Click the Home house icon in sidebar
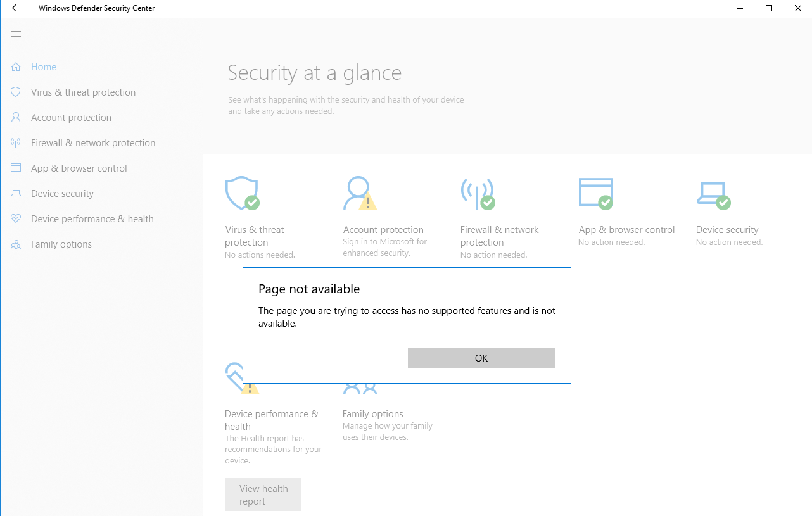Image resolution: width=812 pixels, height=516 pixels. point(16,66)
